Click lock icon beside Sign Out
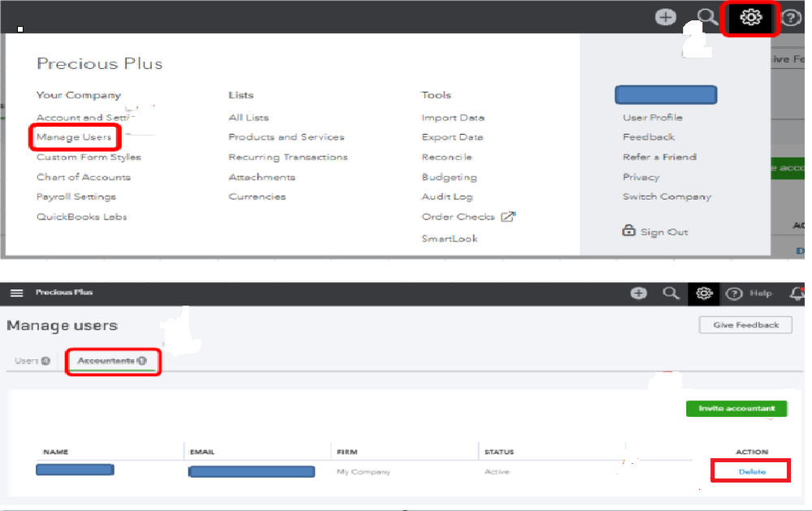Image resolution: width=812 pixels, height=511 pixels. coord(628,231)
